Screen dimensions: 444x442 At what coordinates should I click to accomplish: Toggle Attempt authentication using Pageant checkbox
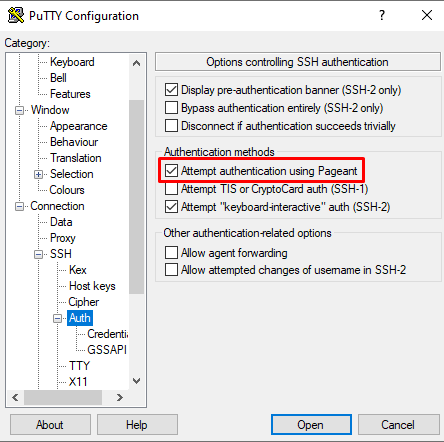171,171
